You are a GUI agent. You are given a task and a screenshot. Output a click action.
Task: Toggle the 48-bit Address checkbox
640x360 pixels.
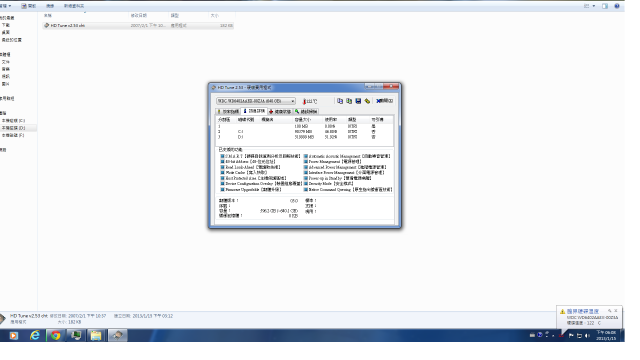click(x=222, y=162)
